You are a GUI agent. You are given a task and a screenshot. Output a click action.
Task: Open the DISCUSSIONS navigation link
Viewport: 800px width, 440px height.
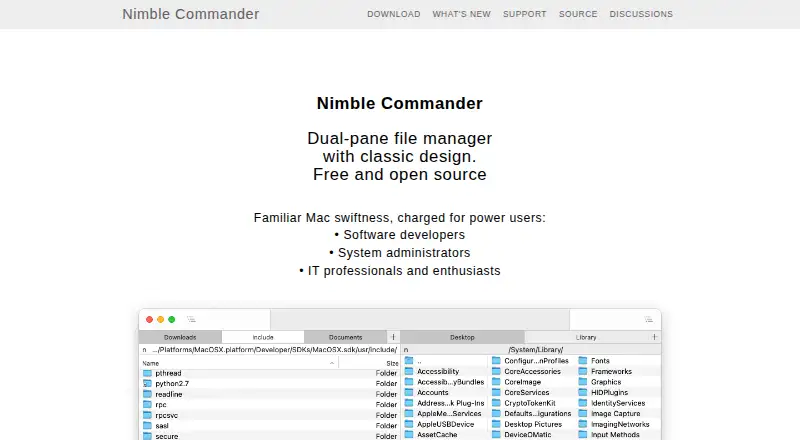(641, 14)
